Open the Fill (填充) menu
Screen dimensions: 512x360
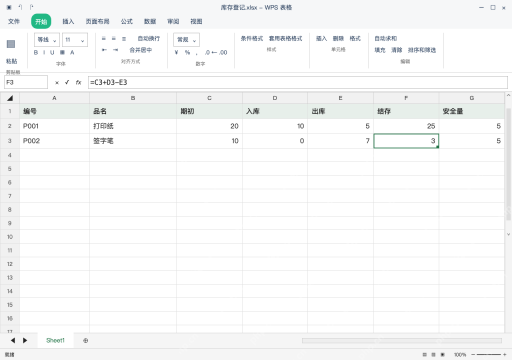coord(380,50)
